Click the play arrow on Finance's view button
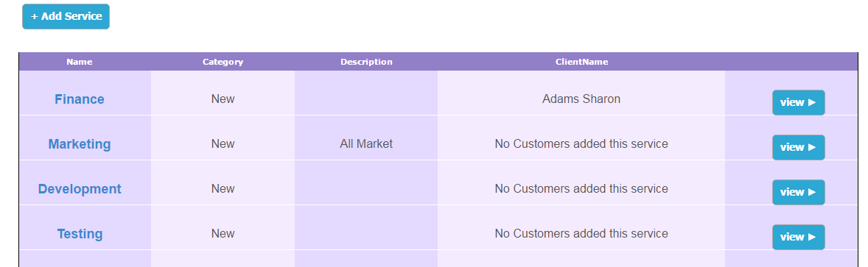Viewport: 868px width, 267px height. pos(812,102)
